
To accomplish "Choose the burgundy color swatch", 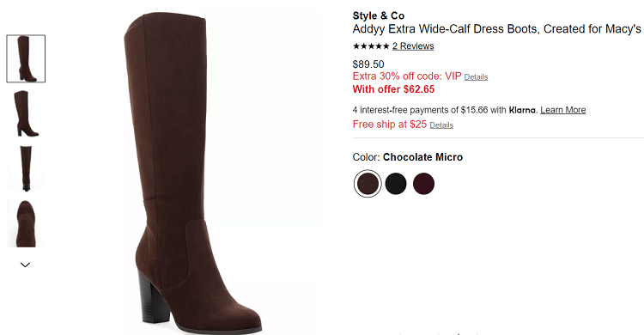I will (x=424, y=183).
